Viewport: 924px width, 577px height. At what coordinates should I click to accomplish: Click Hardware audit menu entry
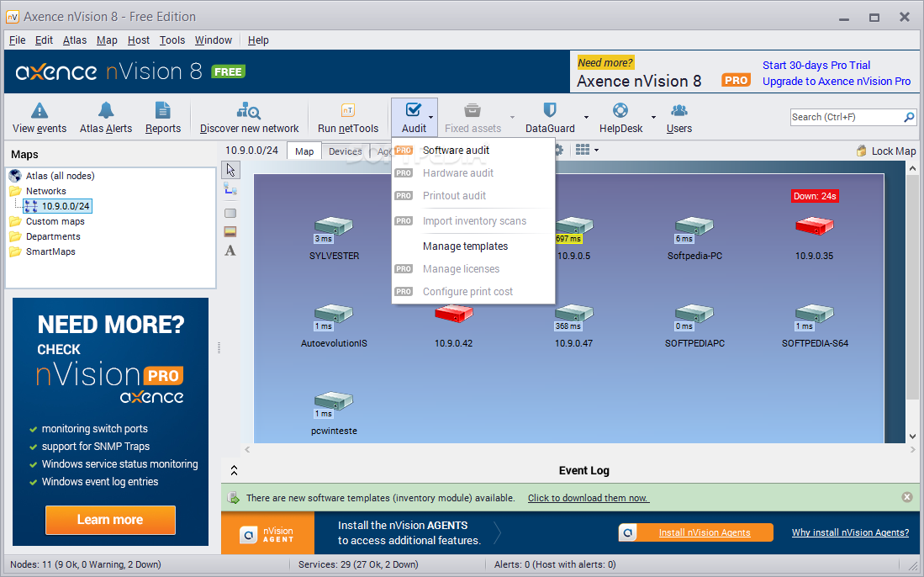coord(473,172)
